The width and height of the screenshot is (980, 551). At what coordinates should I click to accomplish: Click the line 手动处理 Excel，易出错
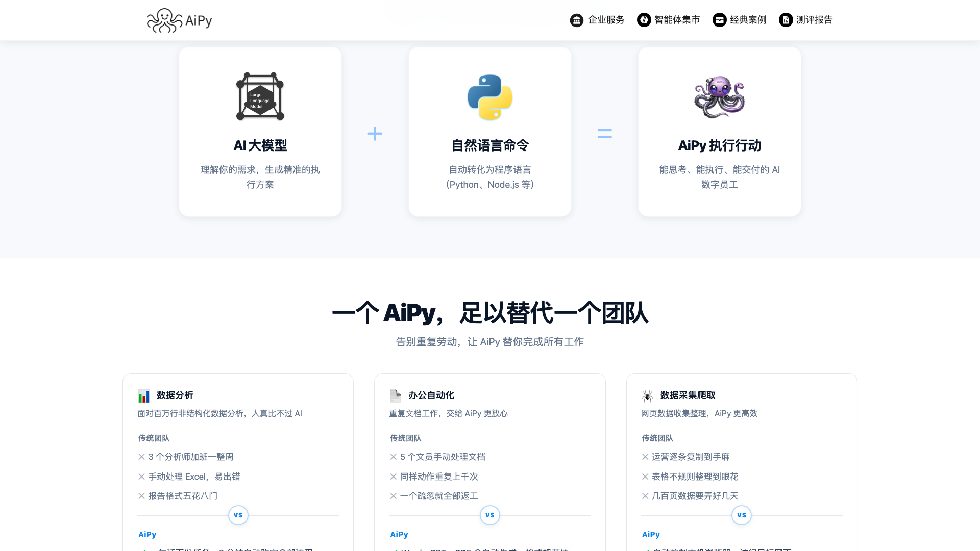(x=194, y=477)
